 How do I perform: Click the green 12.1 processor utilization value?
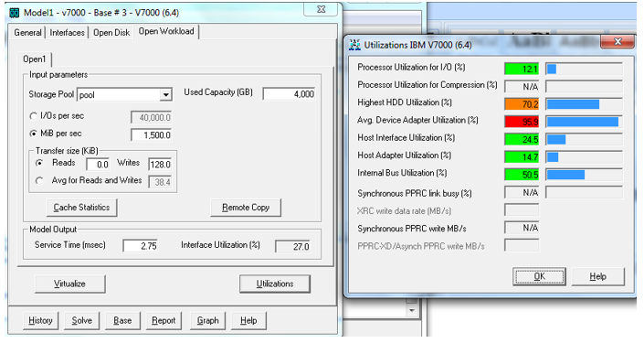pos(522,69)
